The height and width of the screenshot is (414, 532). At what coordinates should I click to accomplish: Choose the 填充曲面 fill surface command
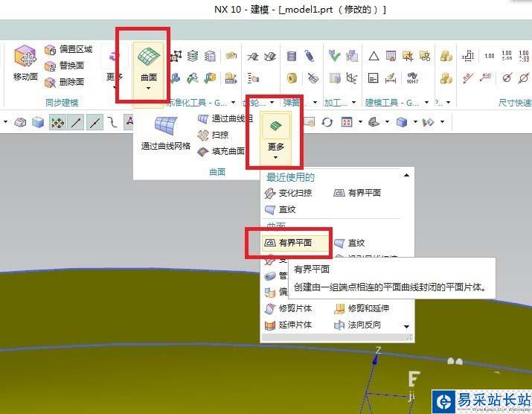click(221, 151)
